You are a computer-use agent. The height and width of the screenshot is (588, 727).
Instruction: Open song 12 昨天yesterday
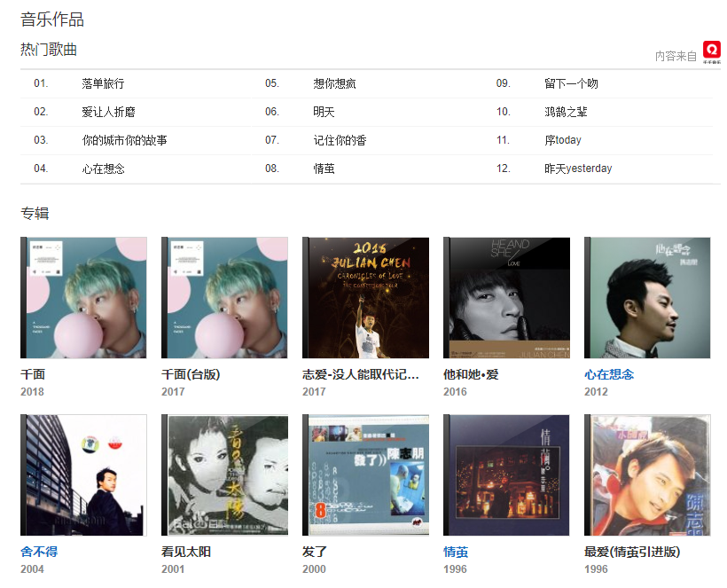(578, 169)
